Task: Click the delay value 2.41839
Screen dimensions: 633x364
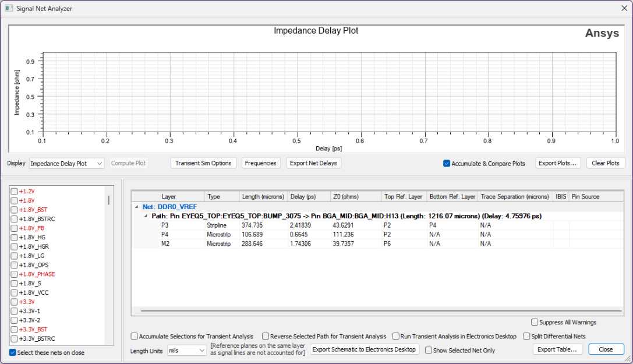Action: [300, 225]
